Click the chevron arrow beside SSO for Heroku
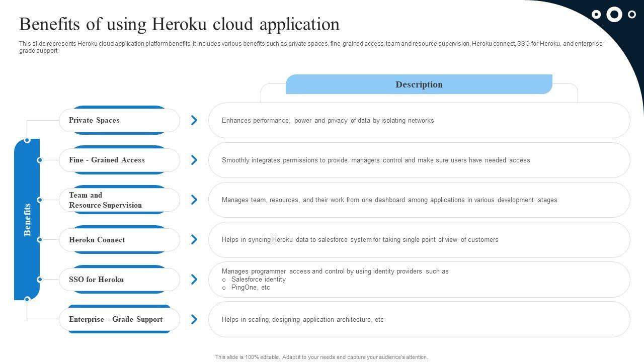 coord(194,279)
